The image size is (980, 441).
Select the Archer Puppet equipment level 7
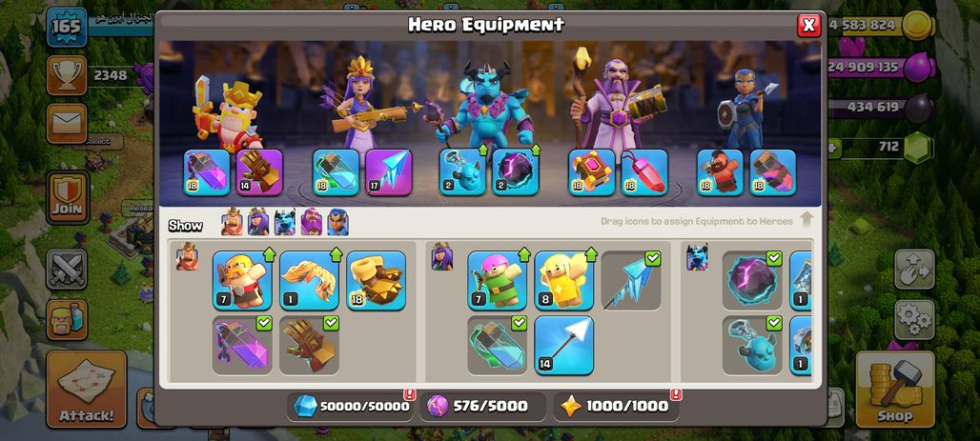[497, 280]
